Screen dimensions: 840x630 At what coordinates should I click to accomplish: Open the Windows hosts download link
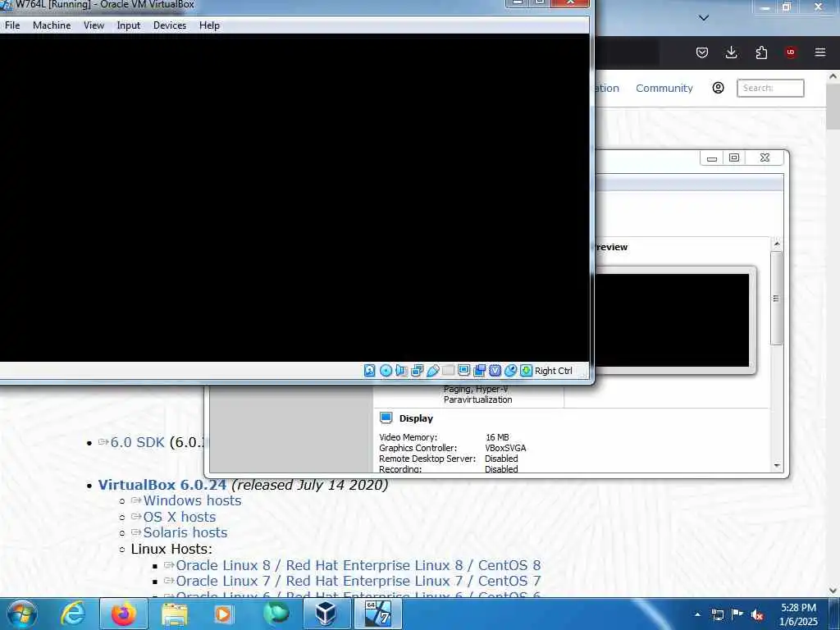click(192, 500)
